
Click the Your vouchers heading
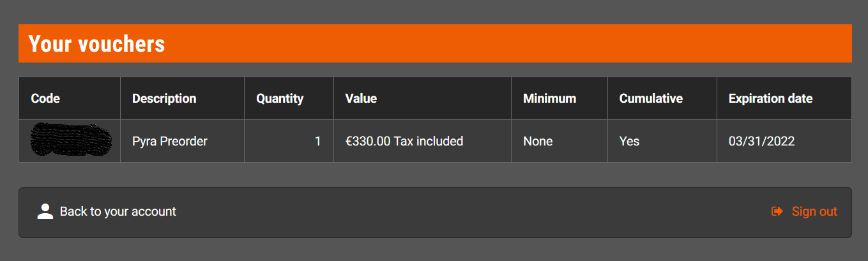coord(97,44)
